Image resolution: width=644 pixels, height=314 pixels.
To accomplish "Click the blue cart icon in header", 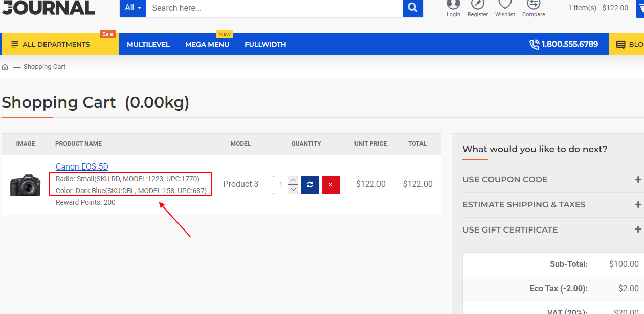I will (x=639, y=8).
